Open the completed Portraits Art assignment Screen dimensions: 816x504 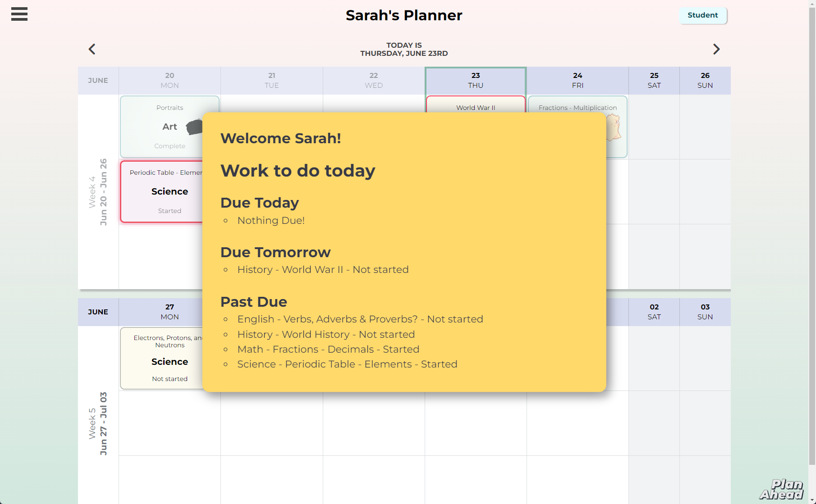170,127
